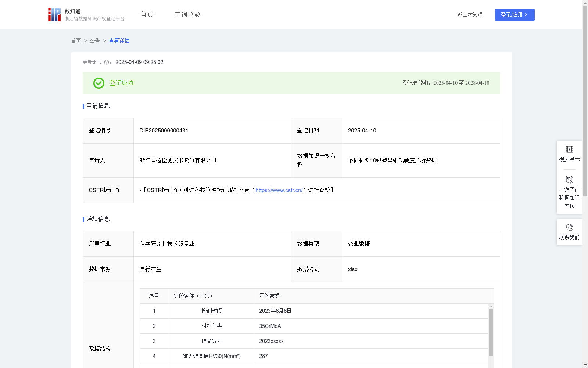Click the green 登记成功 checkmark icon

[99, 83]
